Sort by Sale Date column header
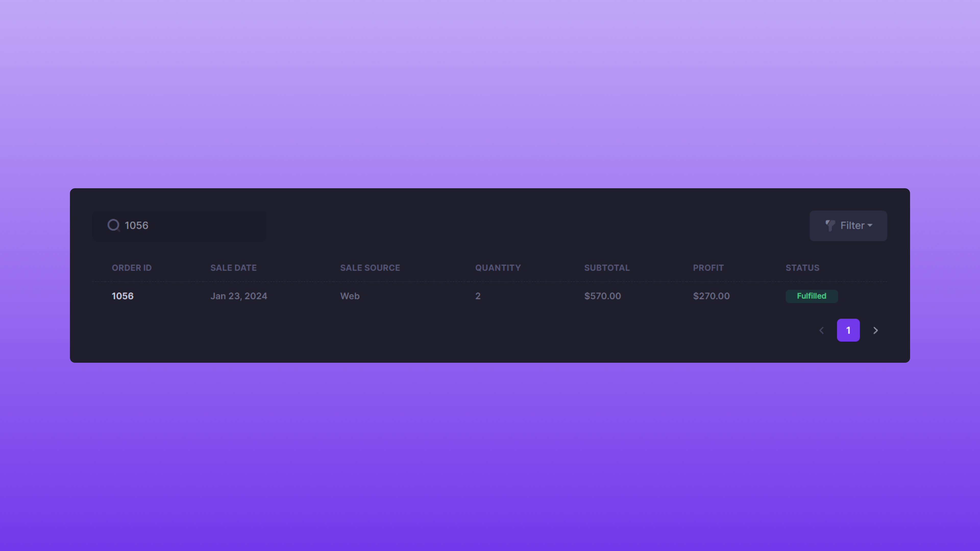 pos(233,268)
